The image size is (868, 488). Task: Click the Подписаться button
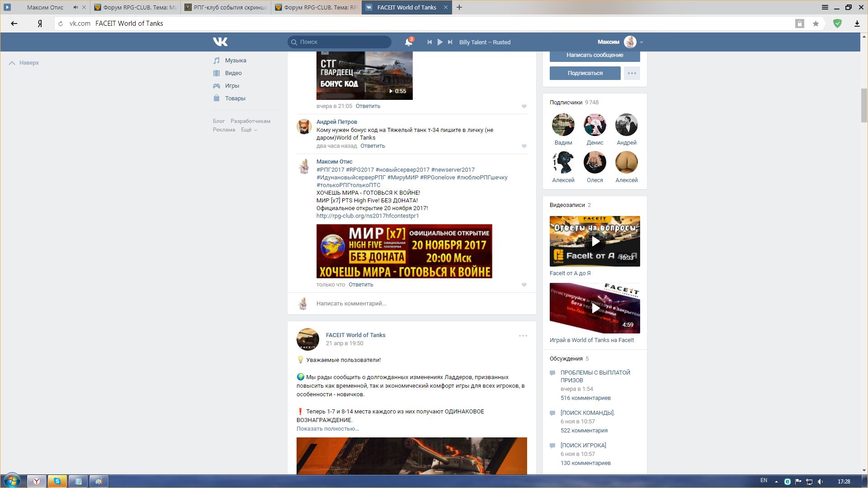[585, 73]
